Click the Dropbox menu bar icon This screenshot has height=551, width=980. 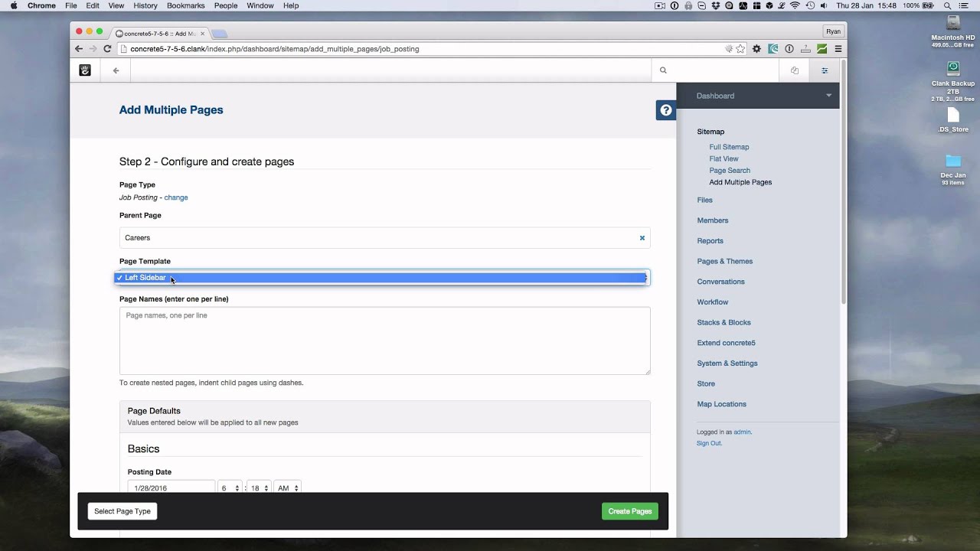pyautogui.click(x=716, y=5)
